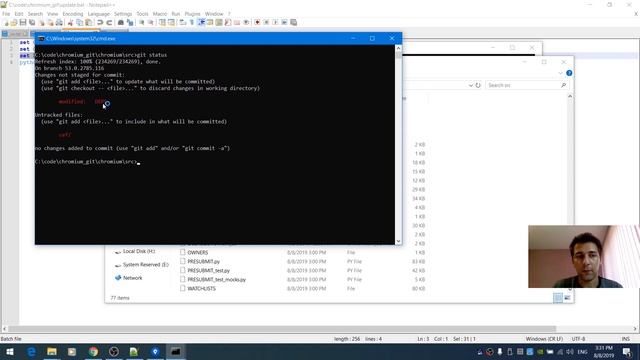Open cmd.exe window system menu icon

41,38
